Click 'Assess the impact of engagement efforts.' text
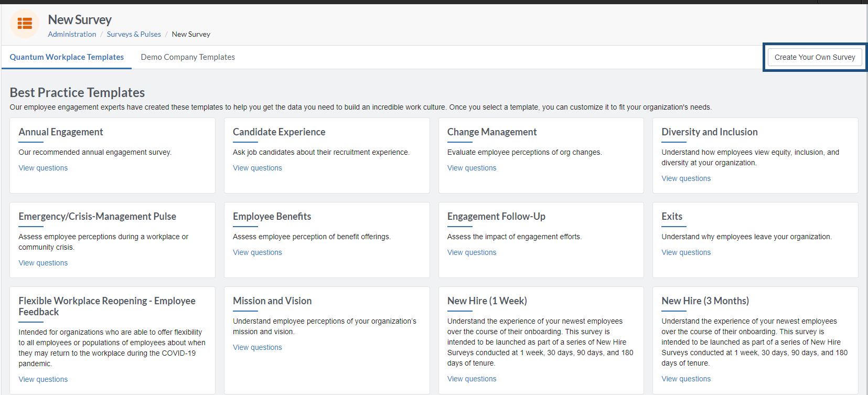868x395 pixels. pos(514,237)
